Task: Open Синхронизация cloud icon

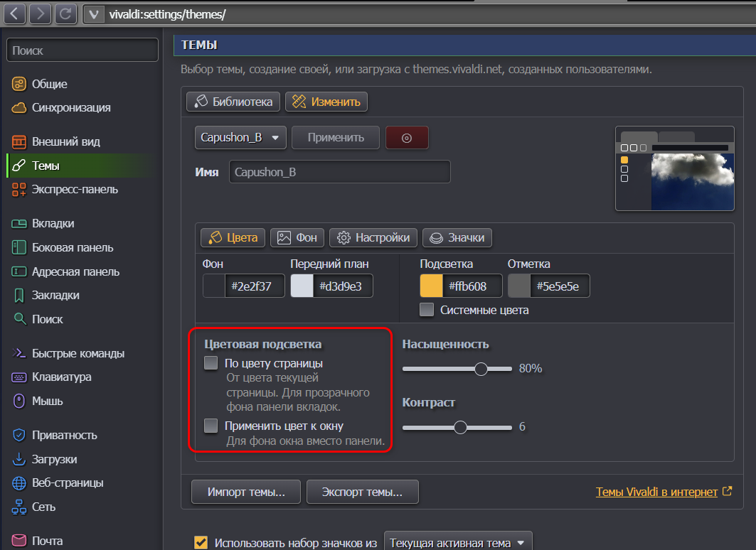Action: tap(18, 107)
